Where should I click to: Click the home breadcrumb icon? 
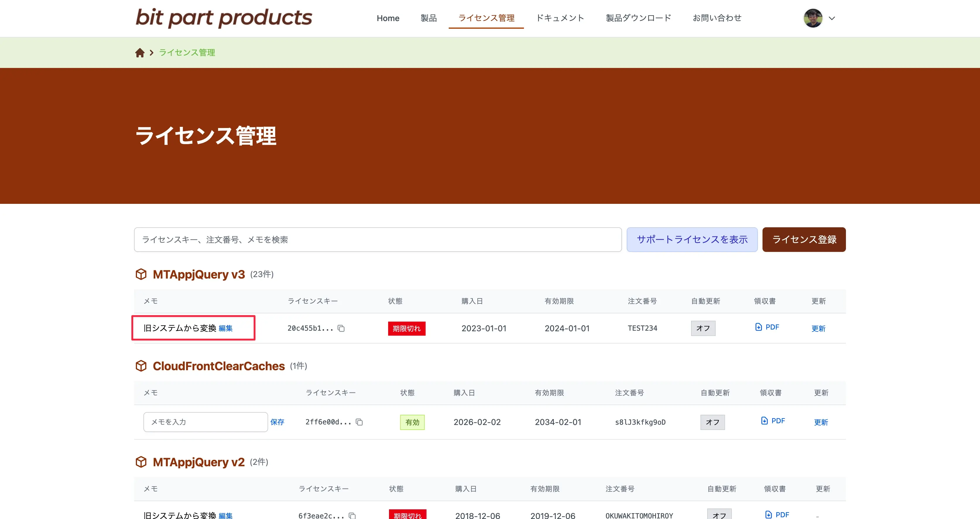(140, 52)
